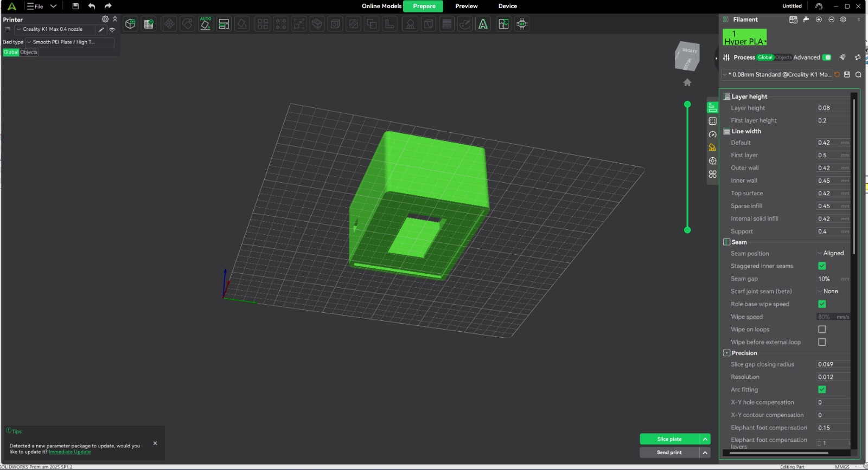Click the Add plate grid icon
The width and height of the screenshot is (868, 470).
[x=149, y=24]
